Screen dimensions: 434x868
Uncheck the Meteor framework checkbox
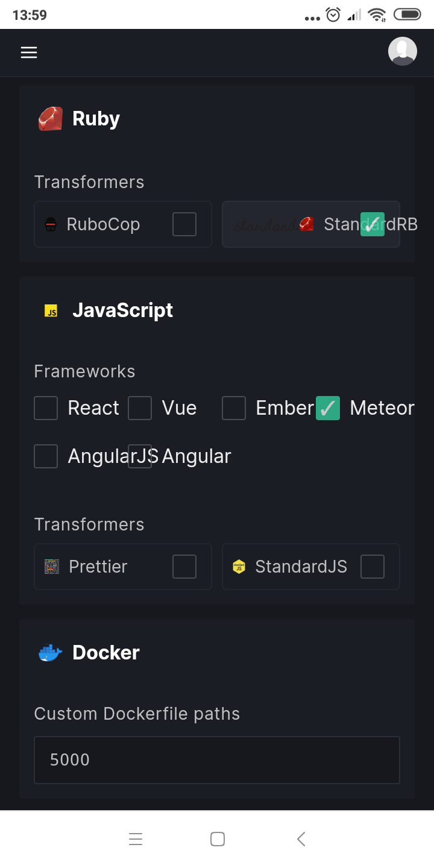coord(328,408)
